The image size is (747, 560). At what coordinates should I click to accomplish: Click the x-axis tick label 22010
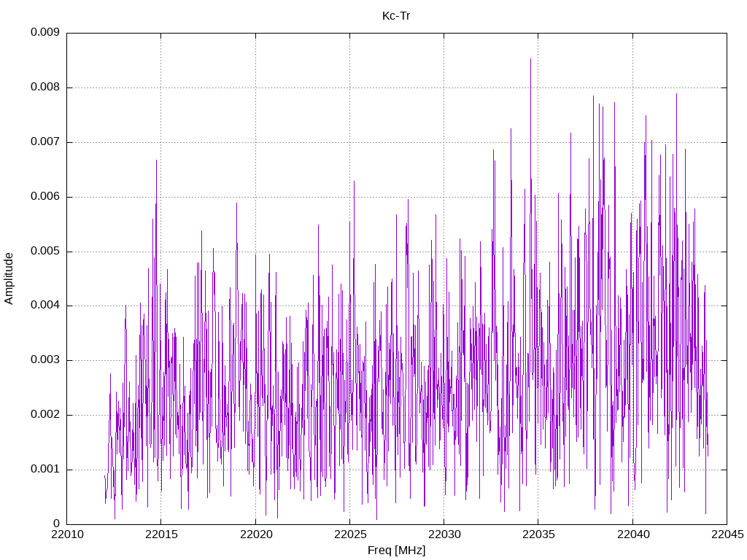(x=67, y=534)
